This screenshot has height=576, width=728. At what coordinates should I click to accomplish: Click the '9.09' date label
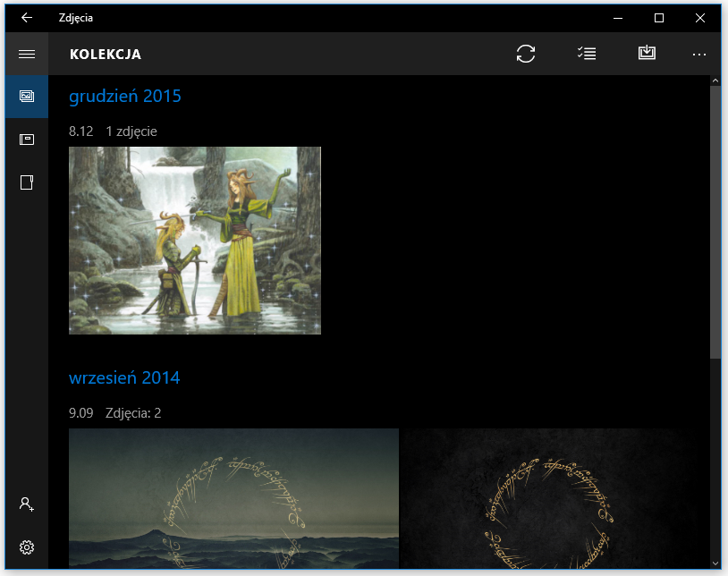click(x=80, y=413)
